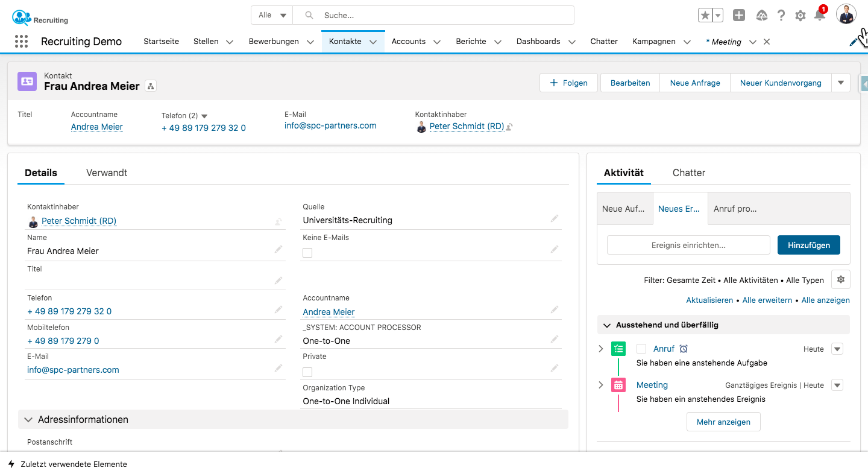Screen dimensions: 868x476
Task: Edit the Telefon field pencil
Action: pos(278,309)
